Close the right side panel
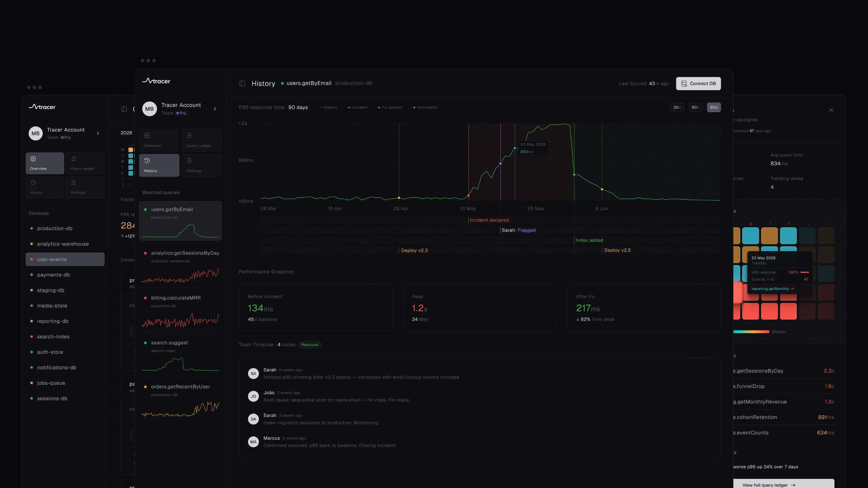 pos(831,110)
